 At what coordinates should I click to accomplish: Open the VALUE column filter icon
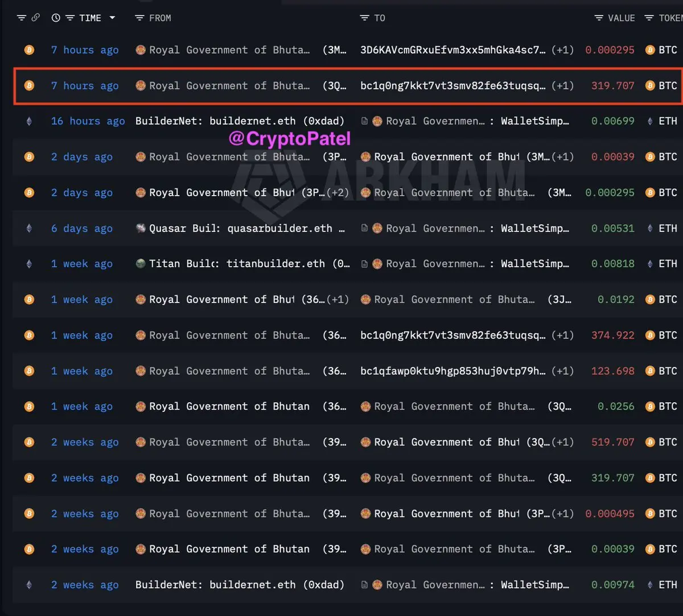[x=599, y=18]
